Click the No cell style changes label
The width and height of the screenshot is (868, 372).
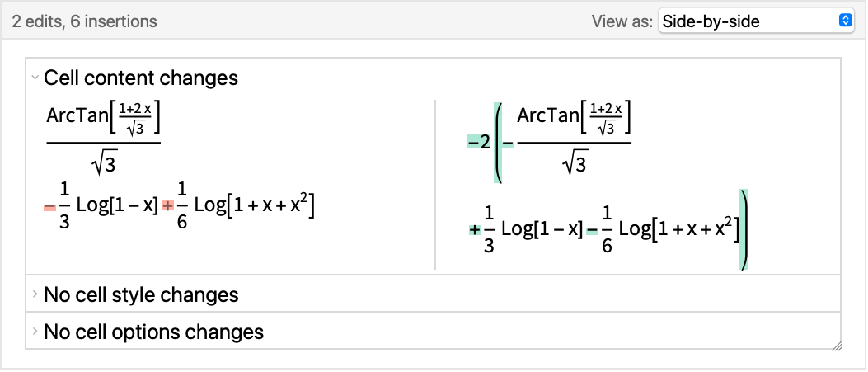tap(141, 294)
